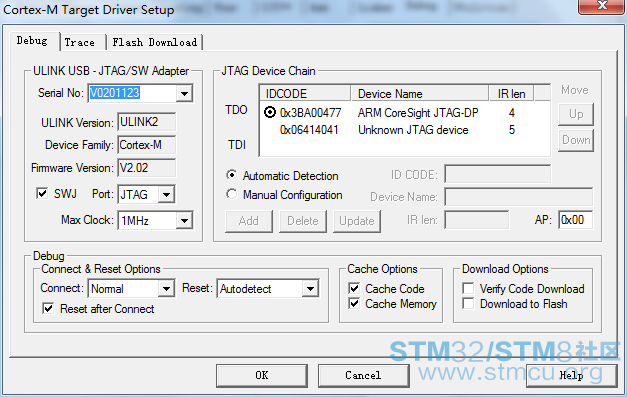The width and height of the screenshot is (627, 397).
Task: Click the Move Down button
Action: 576,140
